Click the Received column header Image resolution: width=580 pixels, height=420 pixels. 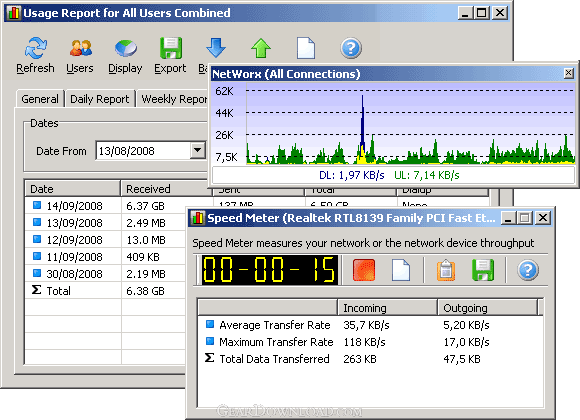(166, 189)
